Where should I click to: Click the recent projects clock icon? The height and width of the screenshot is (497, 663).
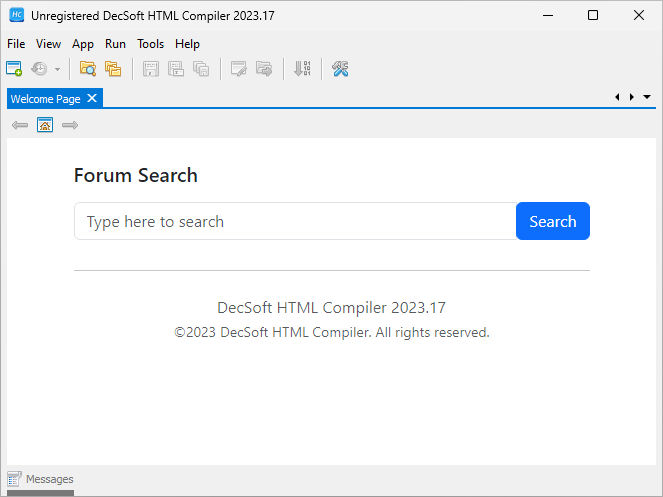39,69
